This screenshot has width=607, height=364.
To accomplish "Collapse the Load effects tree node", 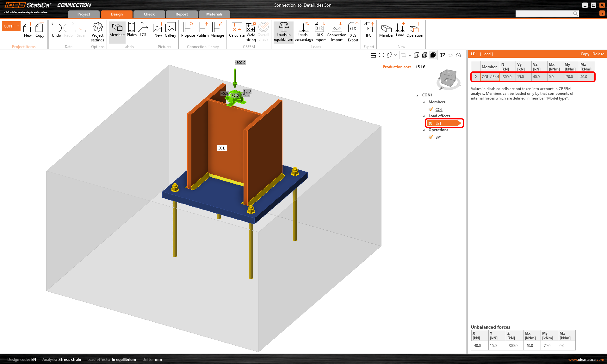I will tap(424, 116).
